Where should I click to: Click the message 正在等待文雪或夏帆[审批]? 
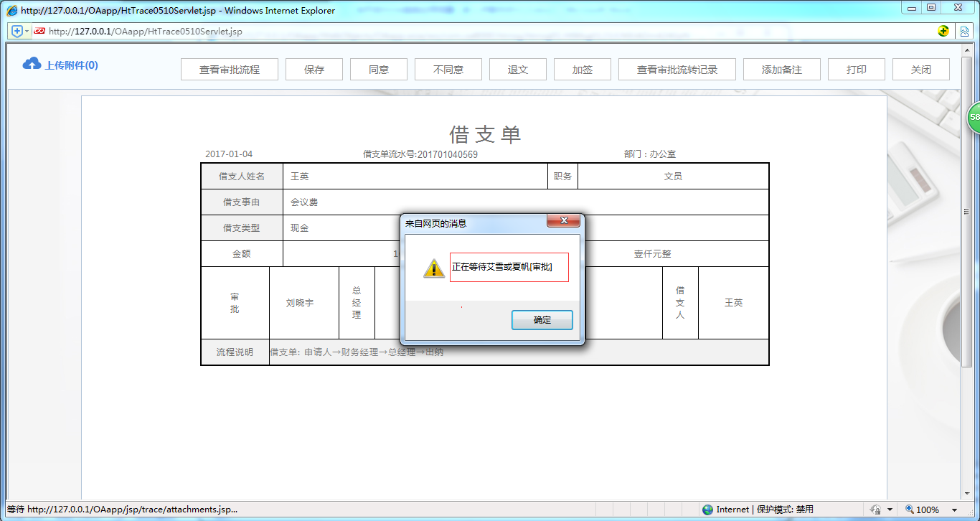(502, 267)
